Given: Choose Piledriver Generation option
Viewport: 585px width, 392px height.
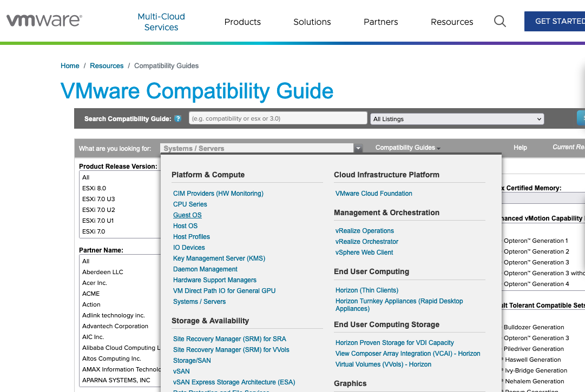Looking at the screenshot, I should [x=534, y=349].
